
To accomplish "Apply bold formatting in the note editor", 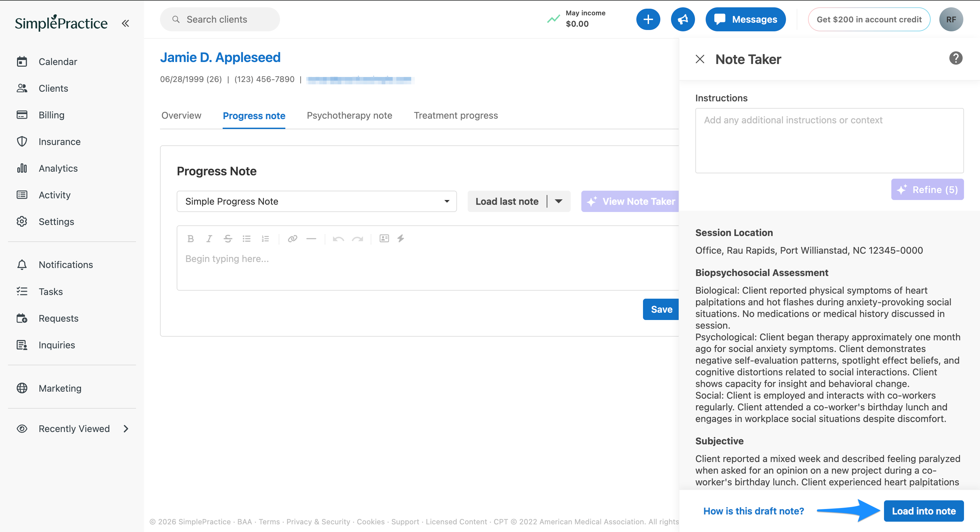I will pos(191,239).
